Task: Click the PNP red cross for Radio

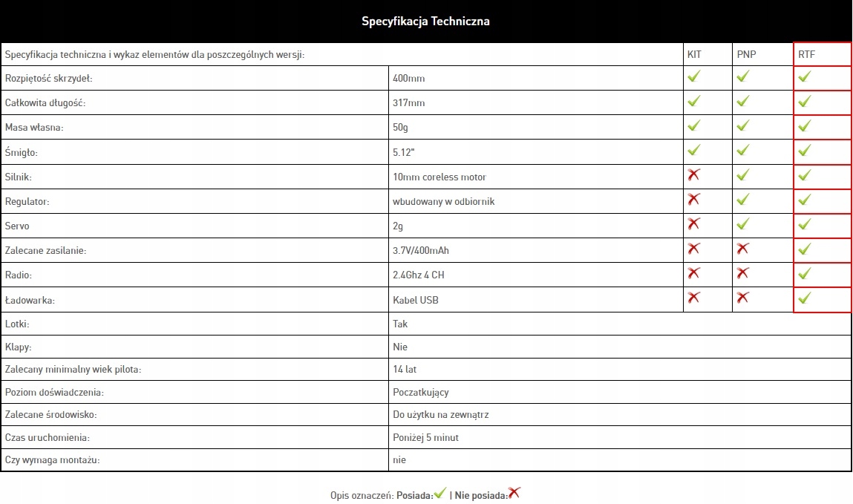Action: pyautogui.click(x=743, y=273)
